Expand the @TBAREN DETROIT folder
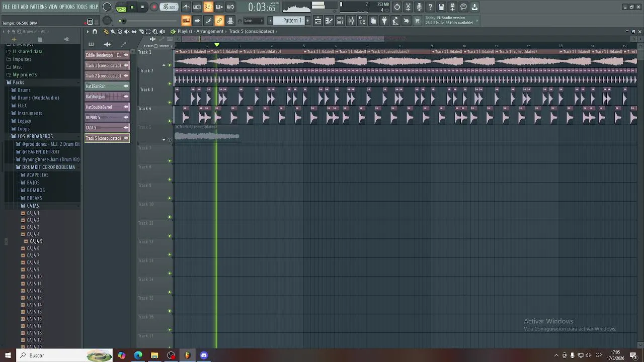The image size is (644, 362). (x=41, y=151)
